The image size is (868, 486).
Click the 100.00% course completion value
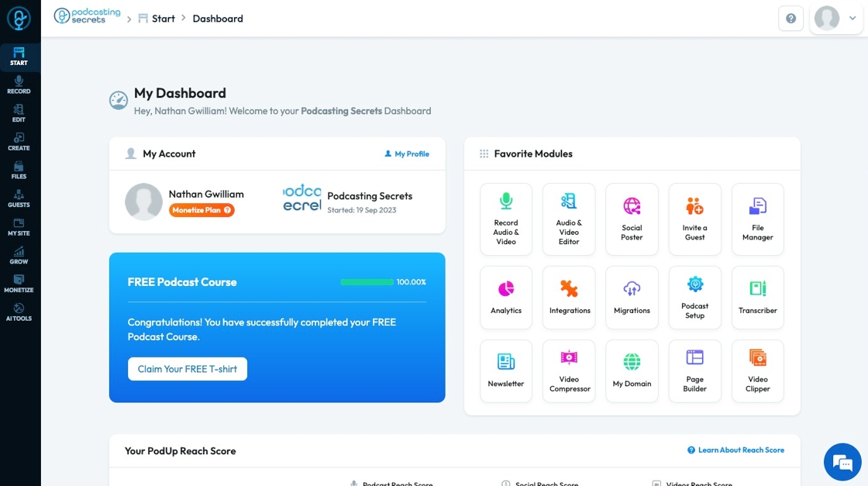click(x=412, y=281)
